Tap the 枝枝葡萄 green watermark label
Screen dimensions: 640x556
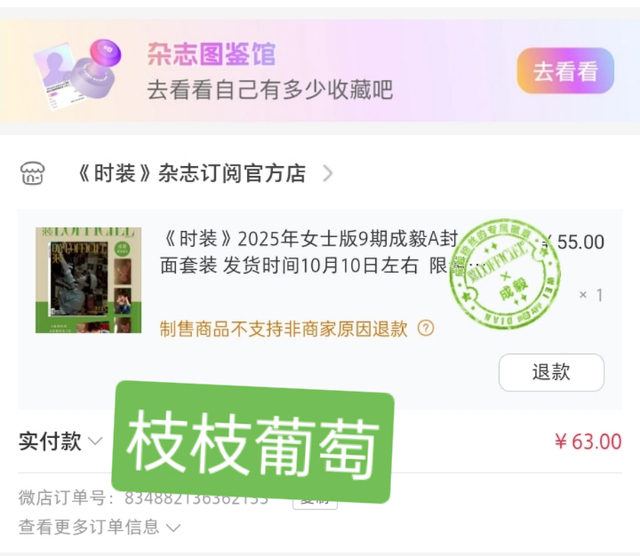253,442
